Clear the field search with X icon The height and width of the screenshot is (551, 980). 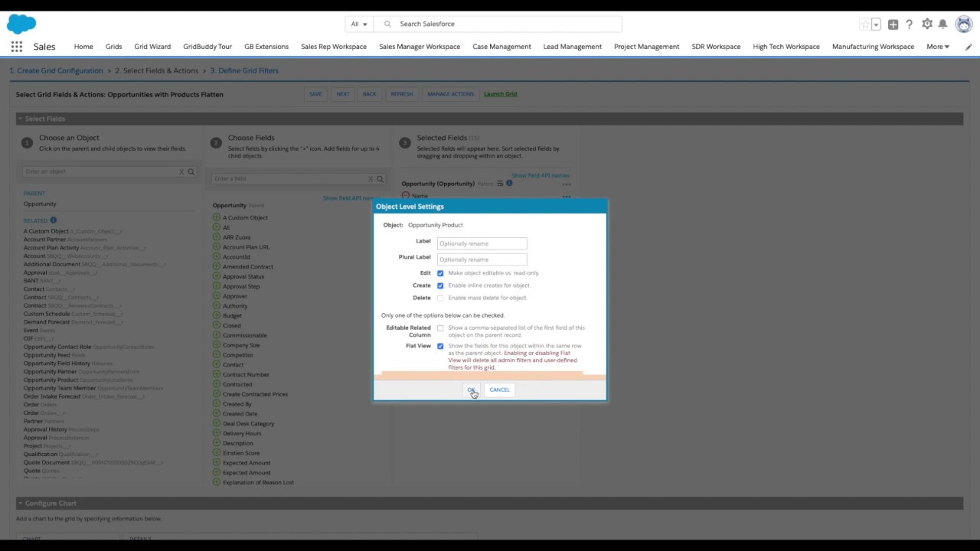pyautogui.click(x=371, y=178)
